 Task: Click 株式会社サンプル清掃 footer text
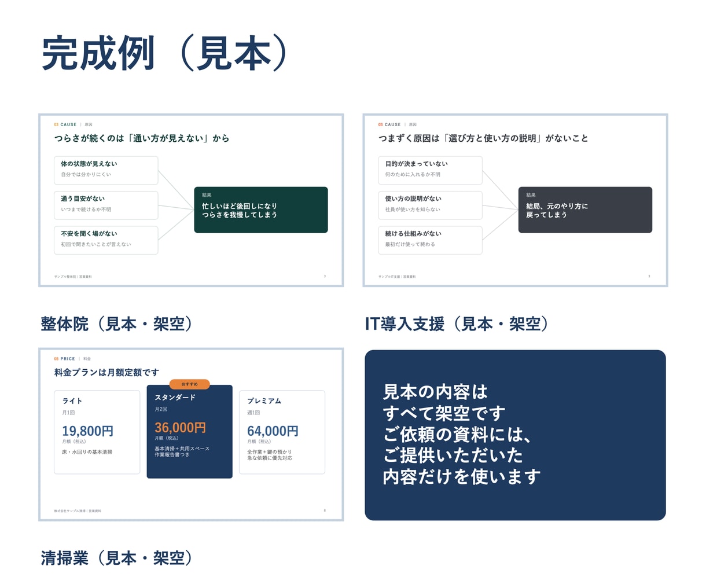78,511
